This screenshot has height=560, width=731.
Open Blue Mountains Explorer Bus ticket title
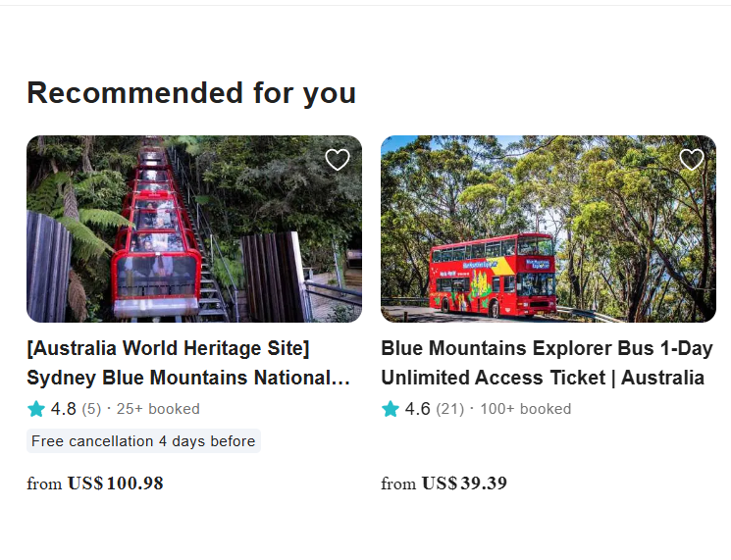[x=547, y=363]
